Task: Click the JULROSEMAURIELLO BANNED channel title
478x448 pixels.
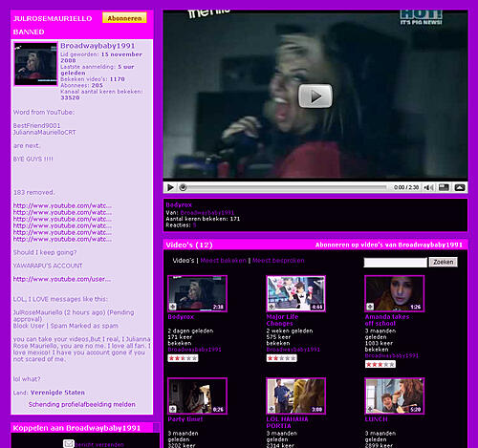Action: tap(53, 25)
